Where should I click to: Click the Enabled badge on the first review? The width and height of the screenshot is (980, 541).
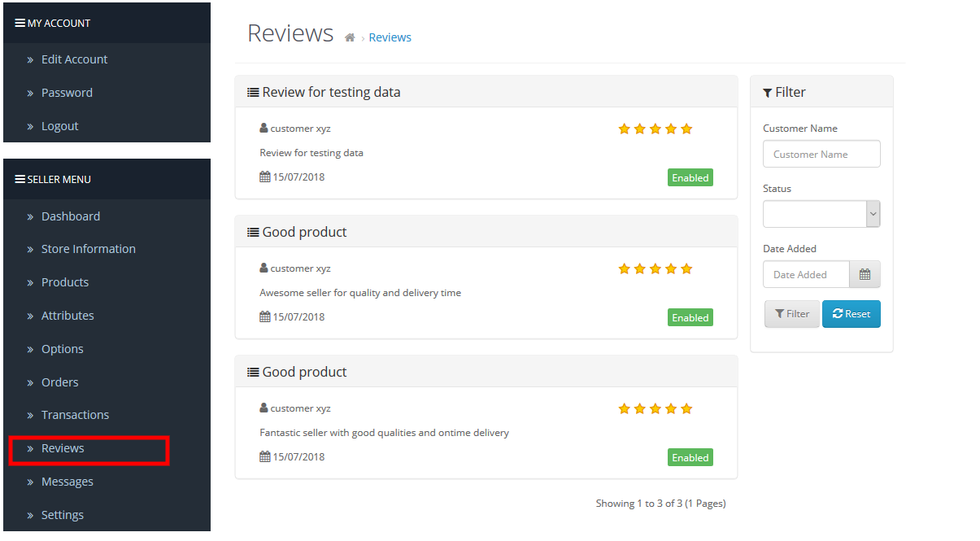pyautogui.click(x=690, y=178)
